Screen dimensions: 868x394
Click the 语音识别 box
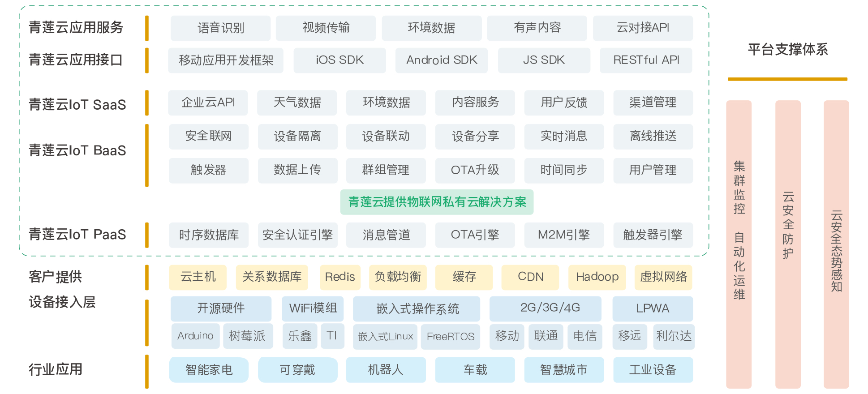[220, 28]
